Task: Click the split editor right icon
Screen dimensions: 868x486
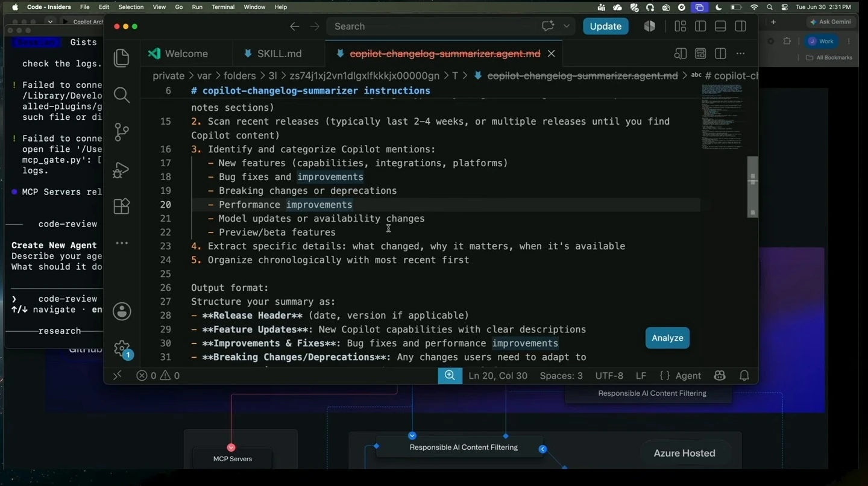Action: pyautogui.click(x=720, y=54)
